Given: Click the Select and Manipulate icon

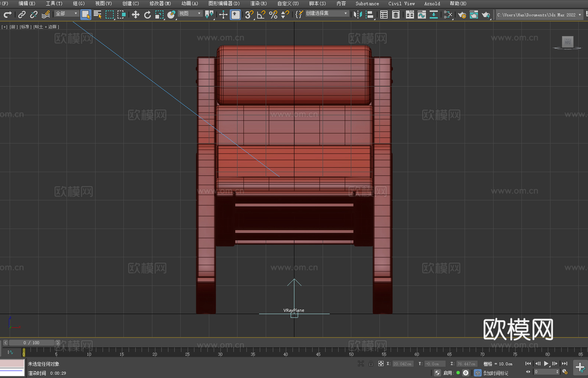Looking at the screenshot, I should pyautogui.click(x=223, y=14).
